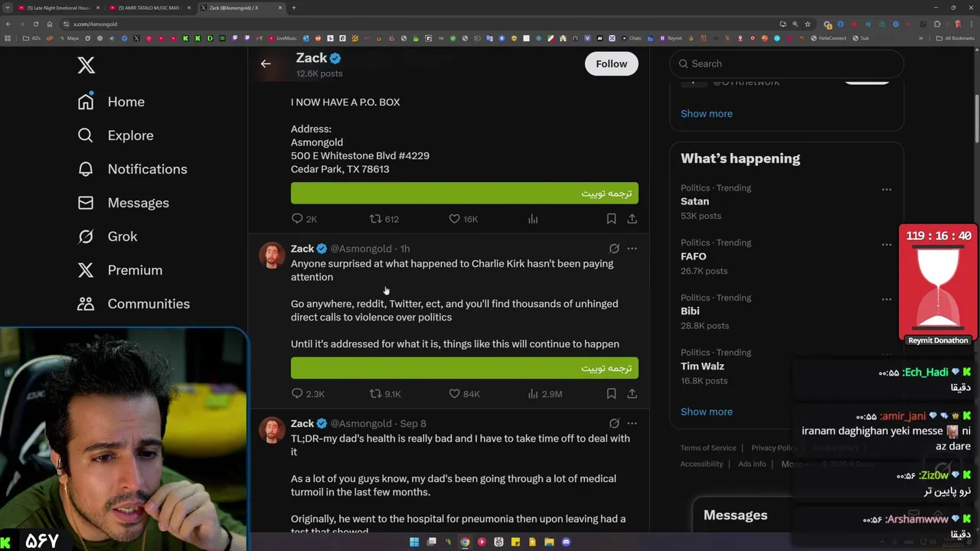Open more options for FAFO trend
This screenshot has height=551, width=980.
click(x=886, y=244)
